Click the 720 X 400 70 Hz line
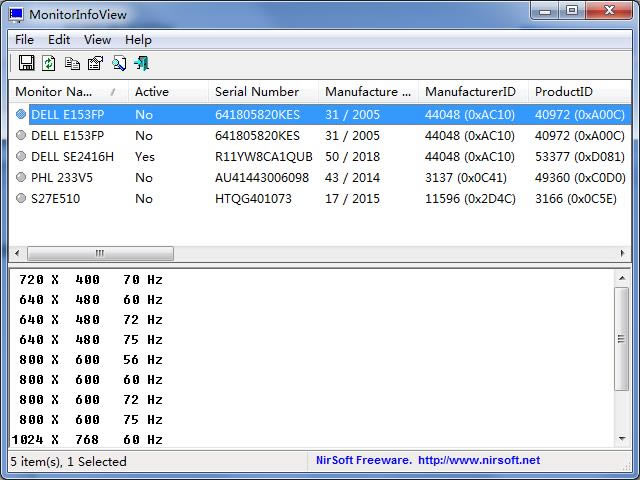640x480 pixels. [x=91, y=280]
